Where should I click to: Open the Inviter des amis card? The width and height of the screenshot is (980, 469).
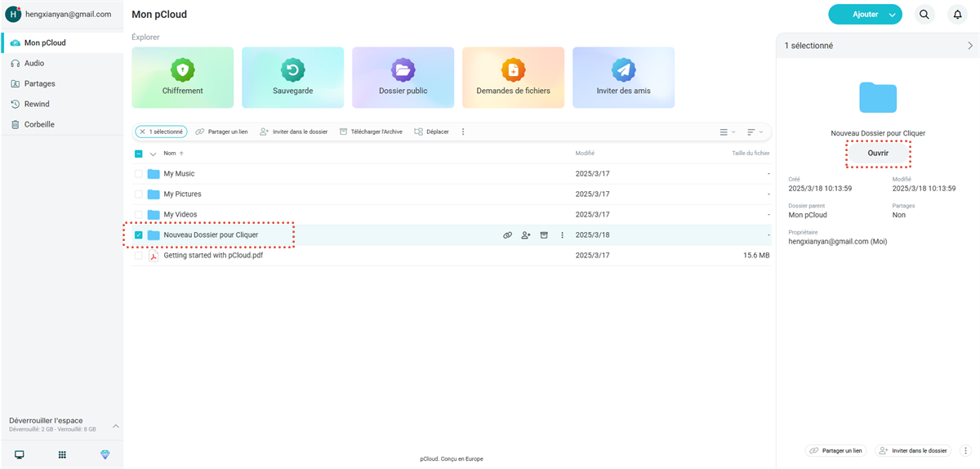point(623,78)
